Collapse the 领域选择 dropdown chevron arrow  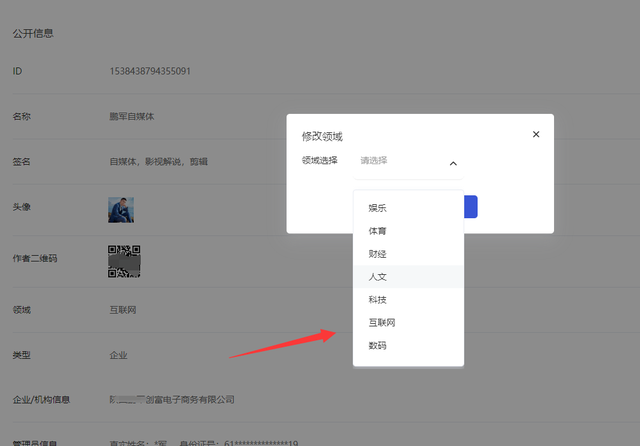pos(453,163)
